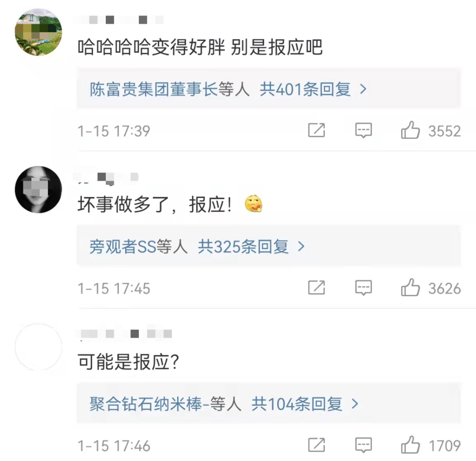Viewport: 476px width, 461px height.
Task: Reply to the 坏事做多了 comment
Action: coord(364,288)
